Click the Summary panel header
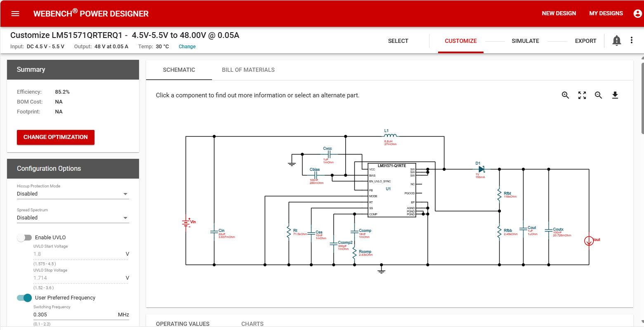This screenshot has height=330, width=644. point(73,70)
